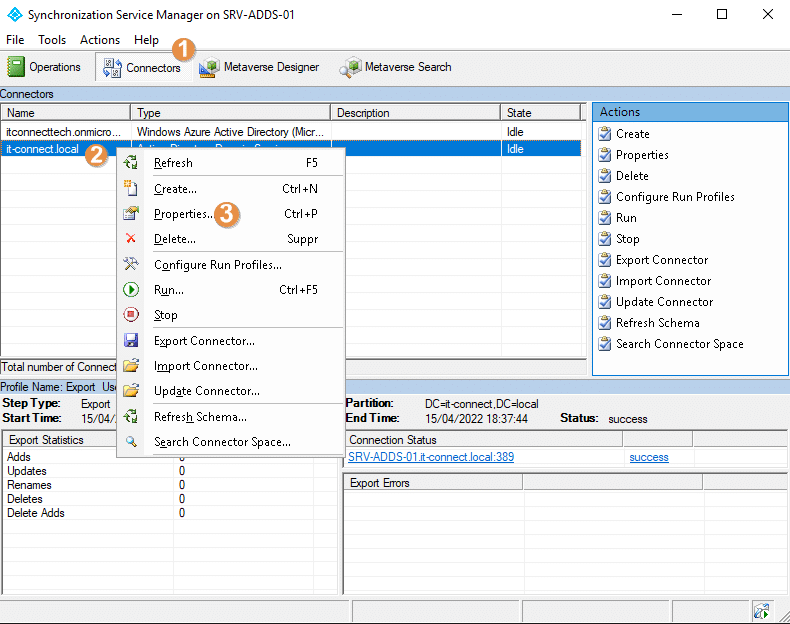Click the green Run icon in context menu

click(x=131, y=290)
